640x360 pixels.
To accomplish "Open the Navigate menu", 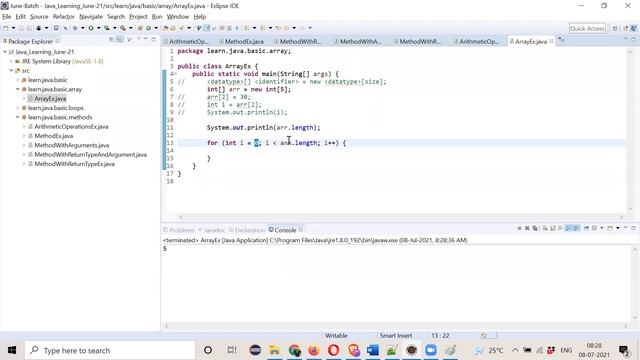I will [x=91, y=17].
